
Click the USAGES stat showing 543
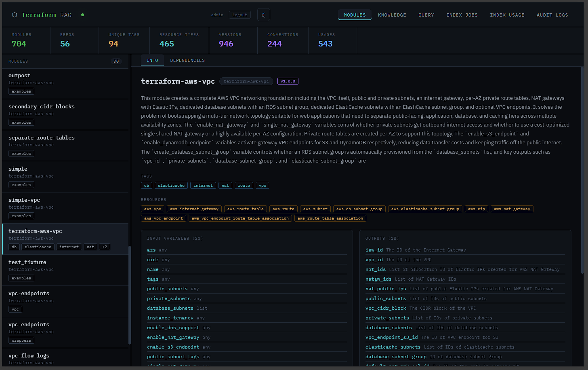point(332,40)
